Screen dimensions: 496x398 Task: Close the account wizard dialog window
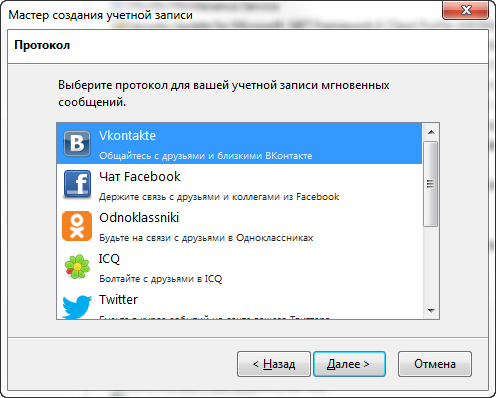pos(466,10)
